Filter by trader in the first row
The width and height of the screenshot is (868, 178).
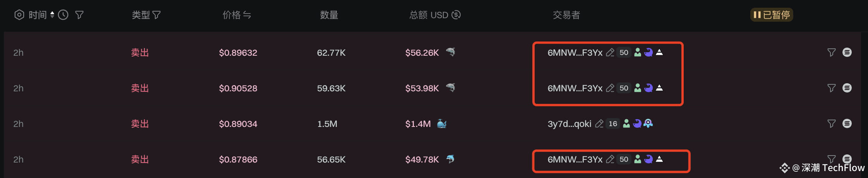click(x=831, y=52)
